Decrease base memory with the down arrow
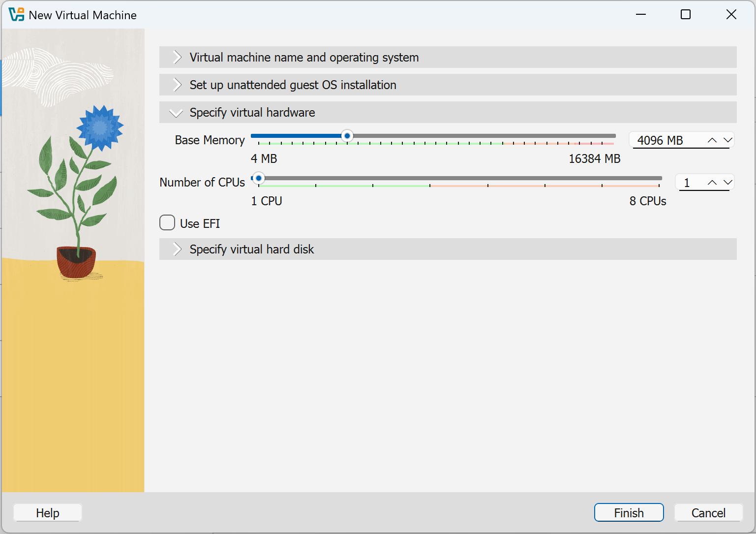This screenshot has width=756, height=534. coord(728,140)
